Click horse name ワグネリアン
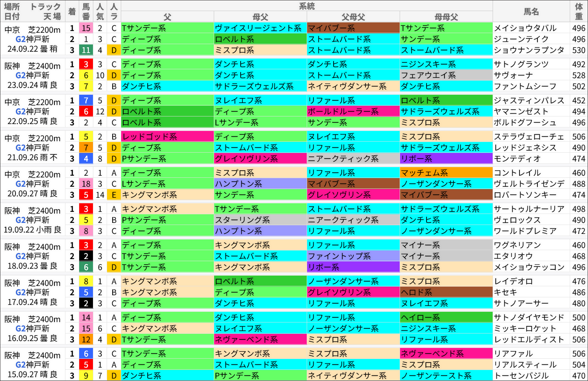This screenshot has height=381, width=588. (x=517, y=245)
